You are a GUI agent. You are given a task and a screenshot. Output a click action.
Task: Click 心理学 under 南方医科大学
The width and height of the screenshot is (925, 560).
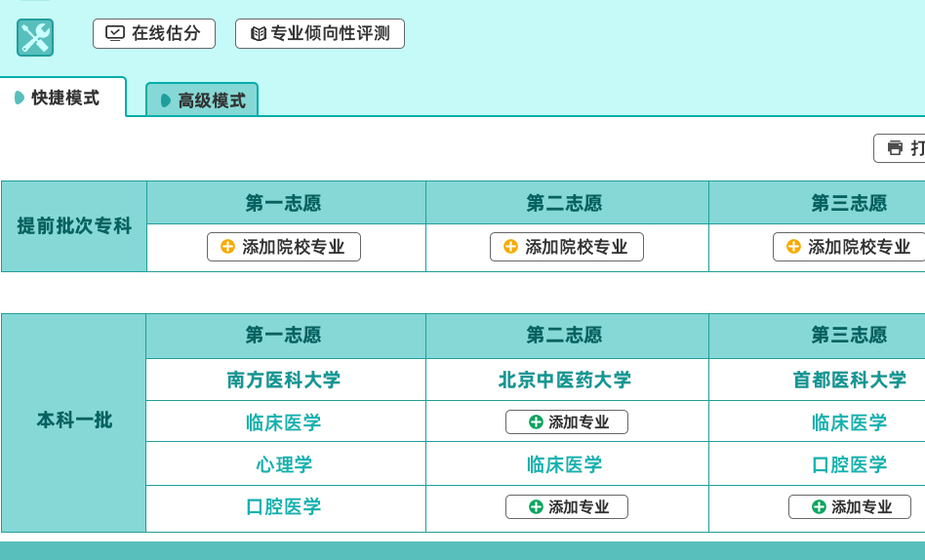coord(284,464)
